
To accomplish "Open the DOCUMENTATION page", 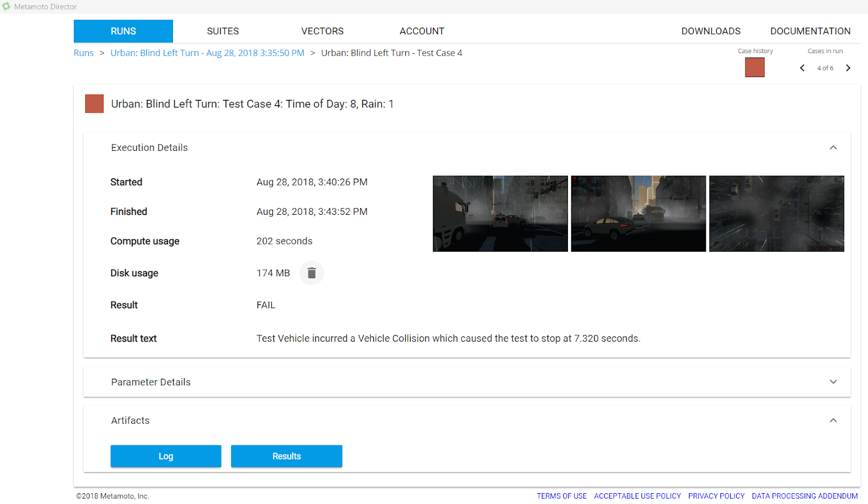I will point(810,31).
